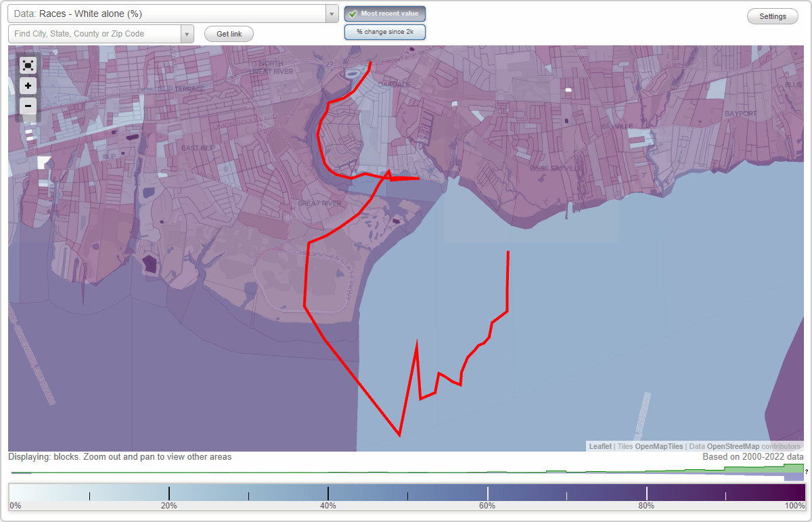This screenshot has height=522, width=812.
Task: Click the Islip Terrace map label
Action: [180, 89]
